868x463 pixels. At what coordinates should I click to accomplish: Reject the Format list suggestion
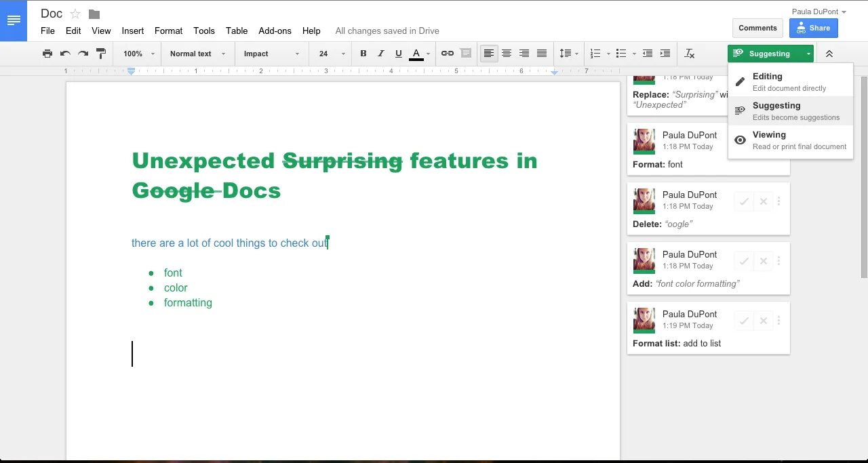point(764,321)
